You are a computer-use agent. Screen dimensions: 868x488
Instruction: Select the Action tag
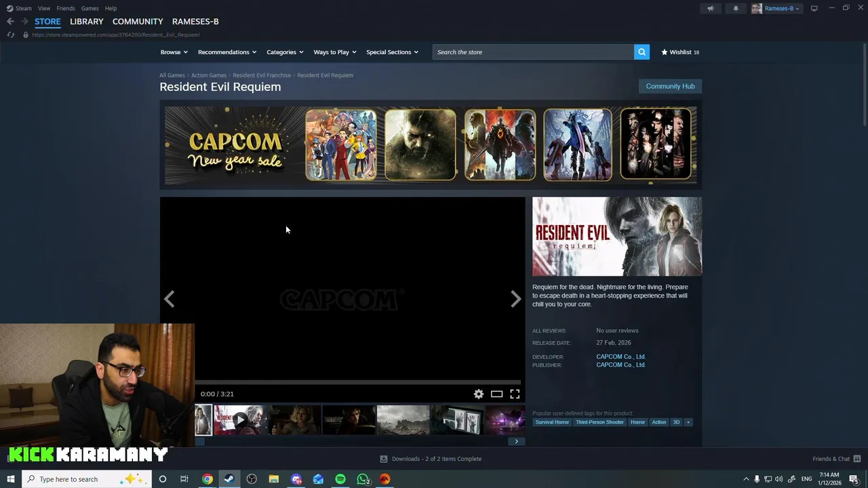tap(659, 422)
